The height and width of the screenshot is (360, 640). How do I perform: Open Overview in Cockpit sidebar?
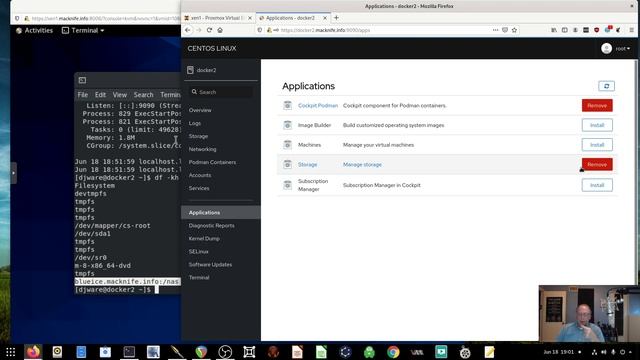point(200,110)
